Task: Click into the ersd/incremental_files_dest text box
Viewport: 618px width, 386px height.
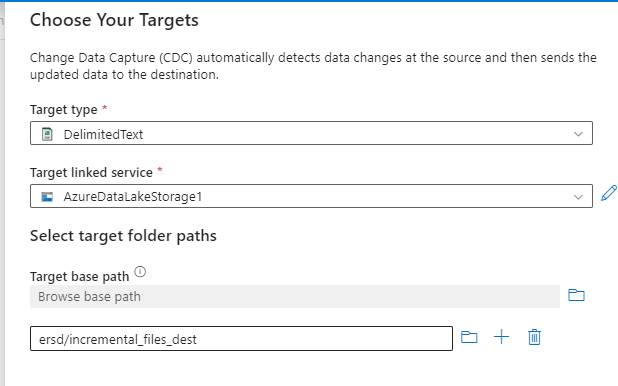Action: click(x=241, y=338)
